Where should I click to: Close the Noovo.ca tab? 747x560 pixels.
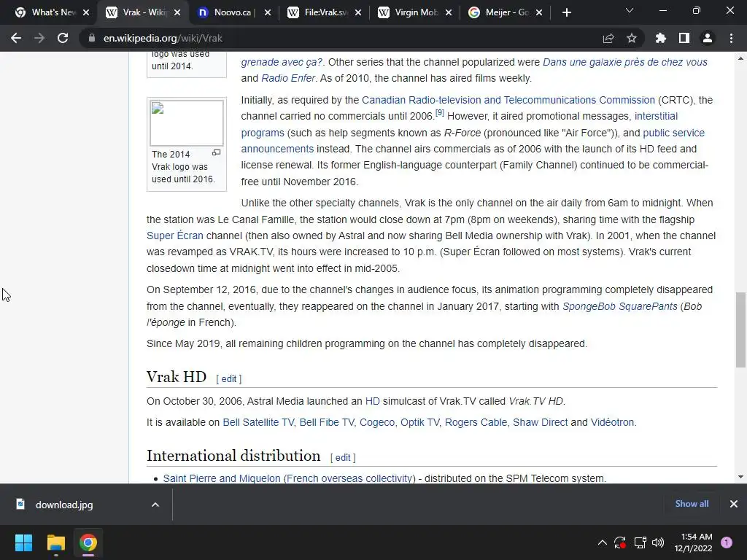point(268,13)
